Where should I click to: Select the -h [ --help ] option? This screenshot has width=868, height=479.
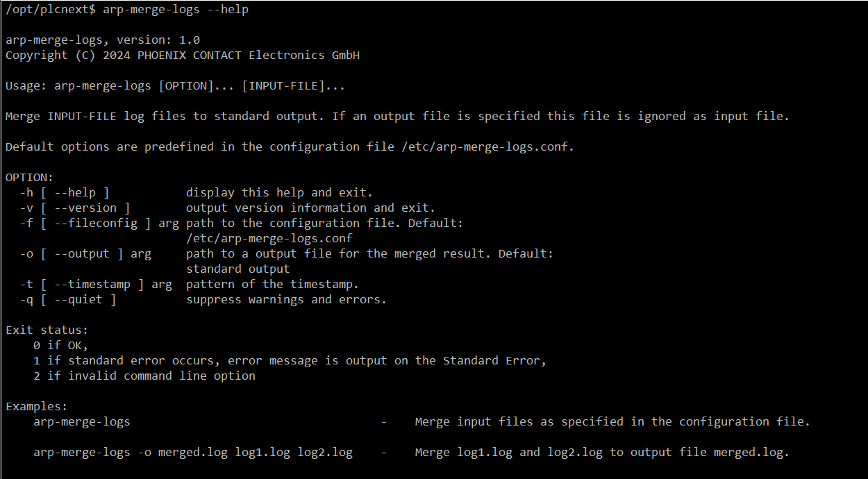(x=65, y=192)
